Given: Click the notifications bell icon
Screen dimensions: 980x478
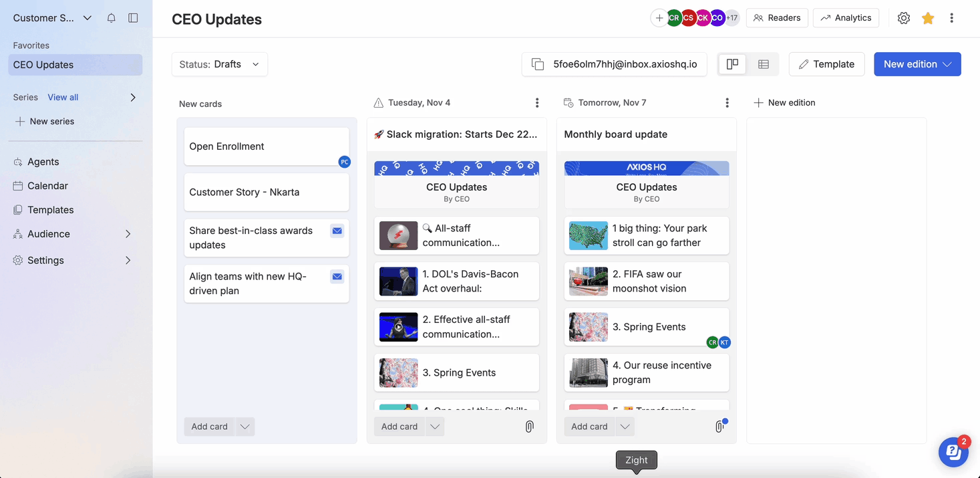Looking at the screenshot, I should pos(112,18).
